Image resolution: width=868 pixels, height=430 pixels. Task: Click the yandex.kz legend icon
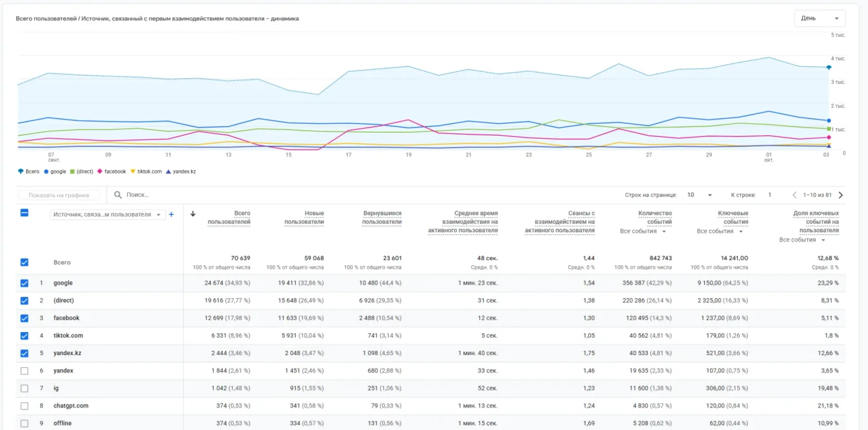(167, 172)
